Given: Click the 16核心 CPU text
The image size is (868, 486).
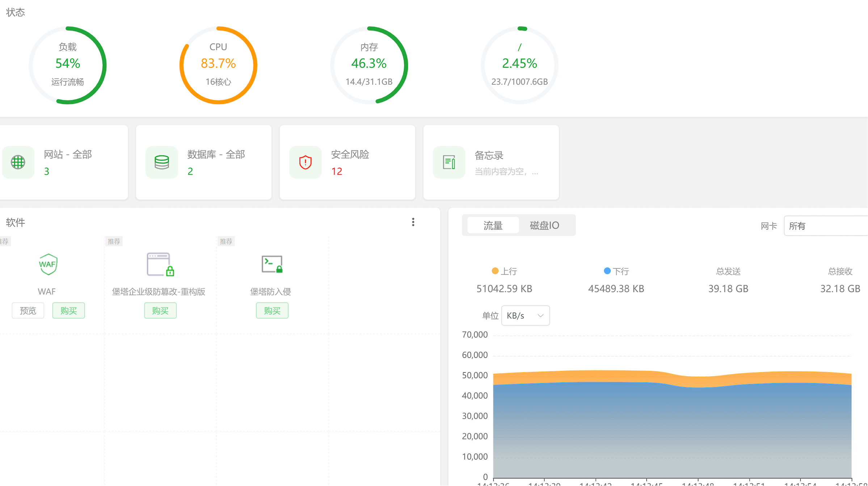Looking at the screenshot, I should coord(218,82).
